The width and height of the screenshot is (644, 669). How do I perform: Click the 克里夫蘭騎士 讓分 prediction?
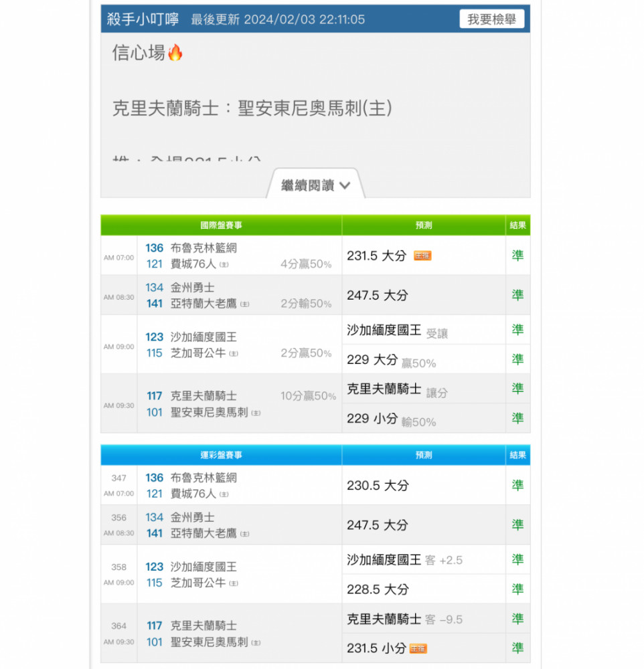[x=397, y=390]
